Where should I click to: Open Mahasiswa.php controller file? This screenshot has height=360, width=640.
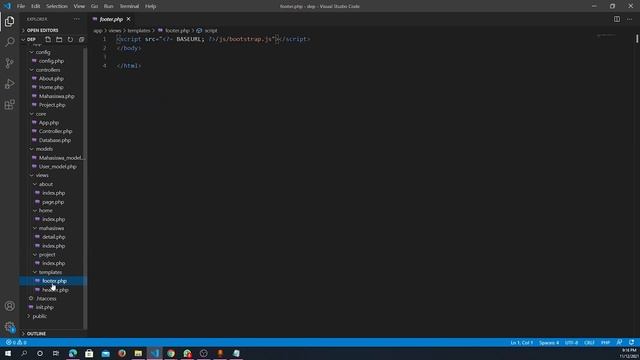(56, 96)
